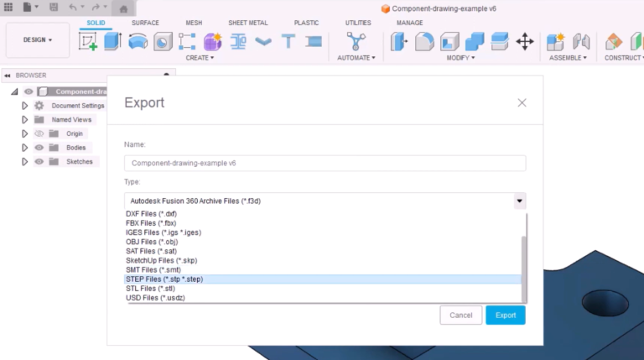Select the Create Sketch tool

(x=88, y=41)
